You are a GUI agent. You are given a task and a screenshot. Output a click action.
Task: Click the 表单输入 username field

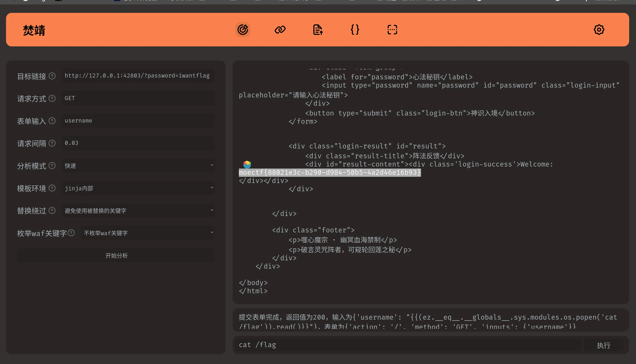138,121
